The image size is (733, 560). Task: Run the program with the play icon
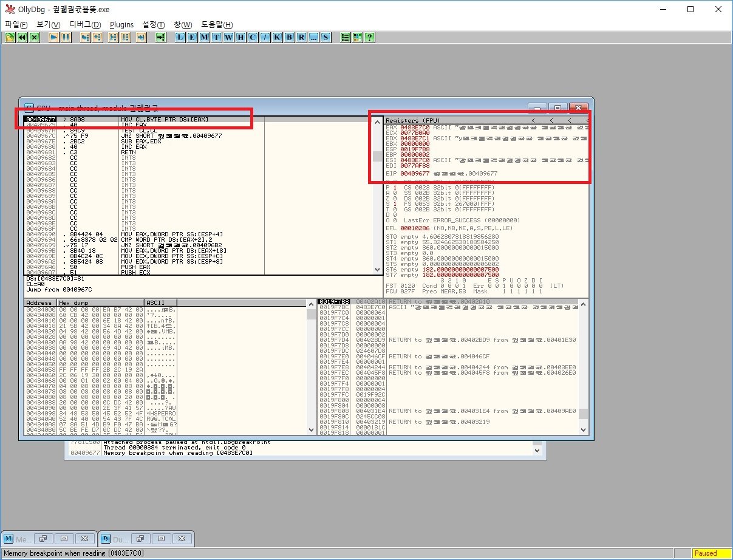tap(53, 37)
